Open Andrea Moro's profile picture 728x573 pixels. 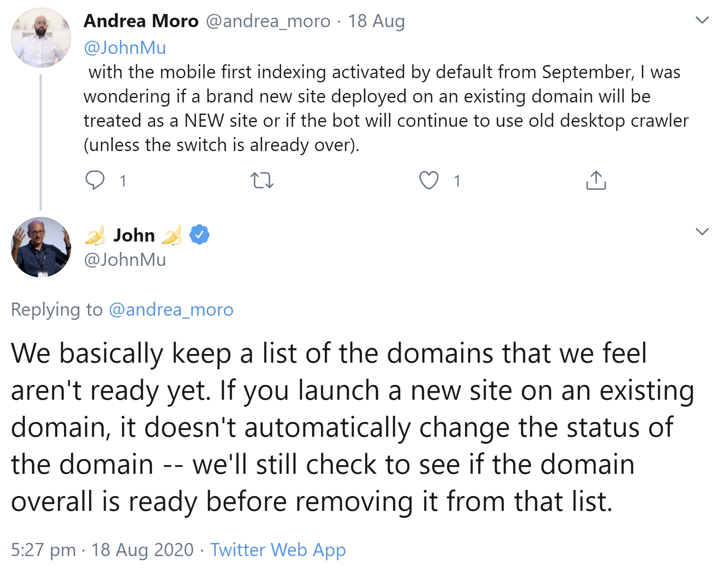[40, 37]
